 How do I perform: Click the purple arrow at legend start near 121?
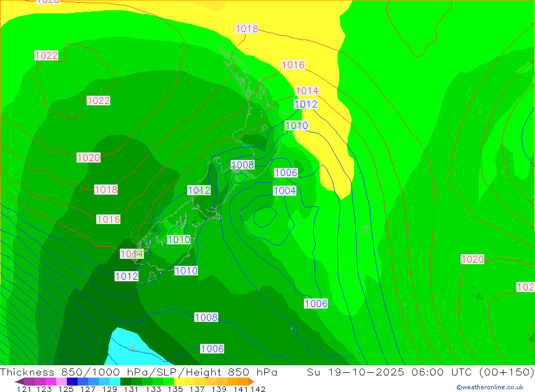[19, 381]
